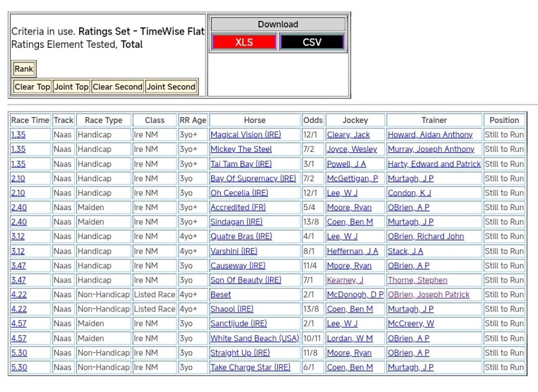
Task: Apply the Clear Second filter
Action: (118, 87)
